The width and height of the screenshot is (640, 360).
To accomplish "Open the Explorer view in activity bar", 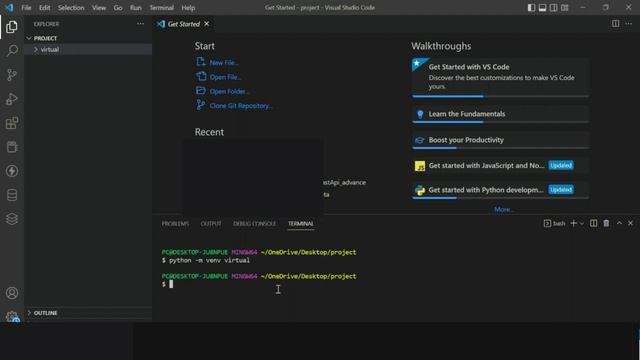I will click(12, 27).
